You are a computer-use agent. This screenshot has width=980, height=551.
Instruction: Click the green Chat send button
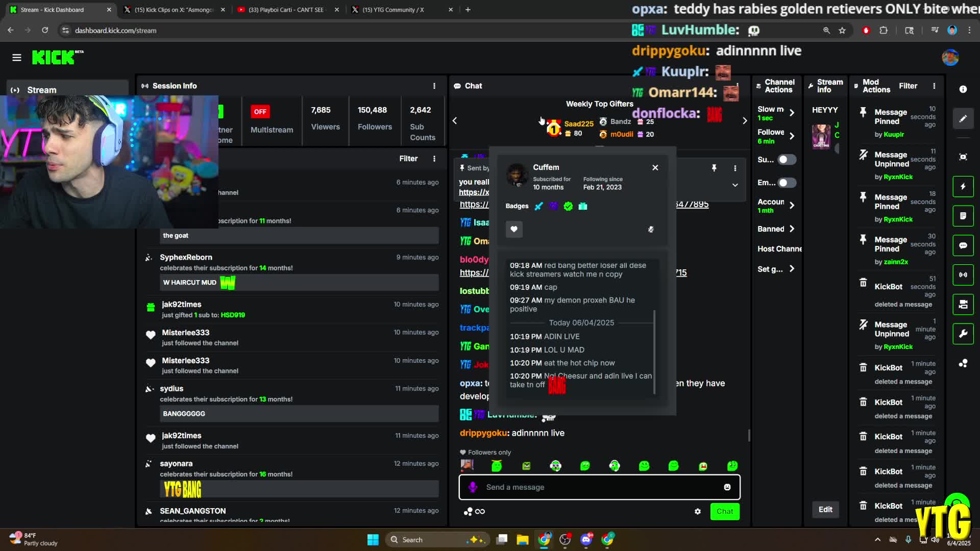tap(725, 512)
